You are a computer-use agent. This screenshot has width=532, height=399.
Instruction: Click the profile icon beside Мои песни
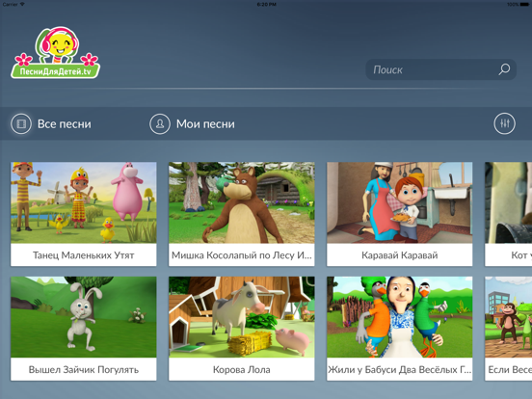tap(160, 123)
